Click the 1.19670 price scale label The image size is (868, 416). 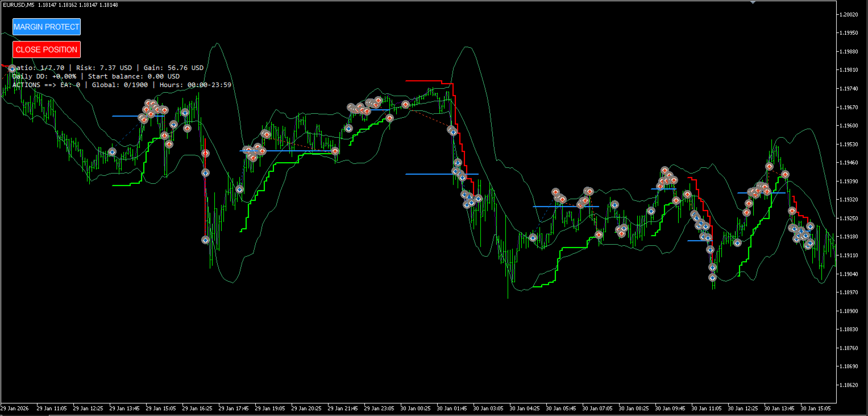(848, 107)
